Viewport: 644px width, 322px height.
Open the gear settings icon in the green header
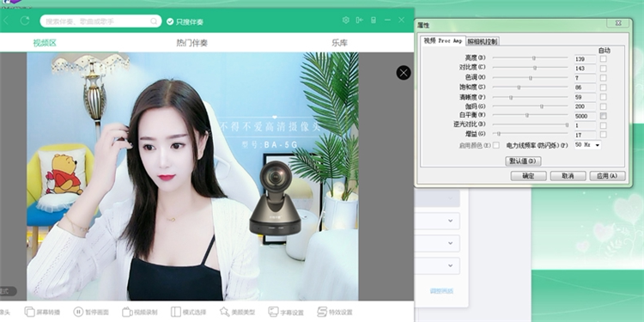click(346, 20)
